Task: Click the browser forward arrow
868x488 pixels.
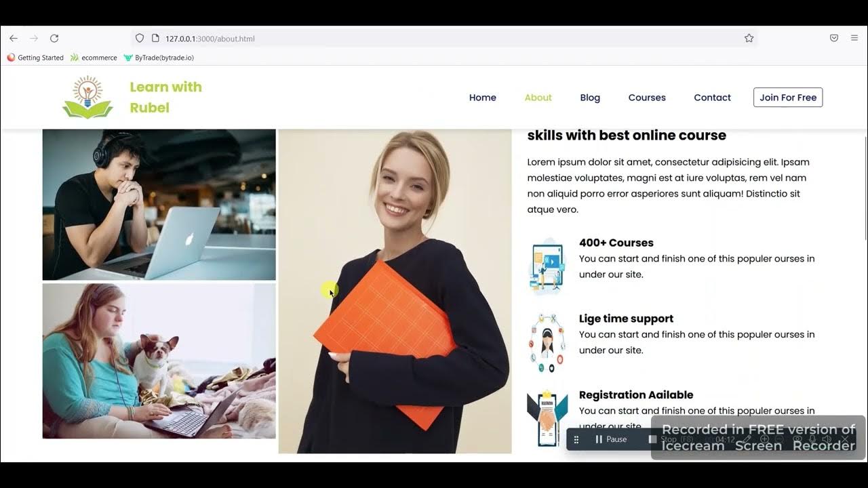Action: coord(34,38)
